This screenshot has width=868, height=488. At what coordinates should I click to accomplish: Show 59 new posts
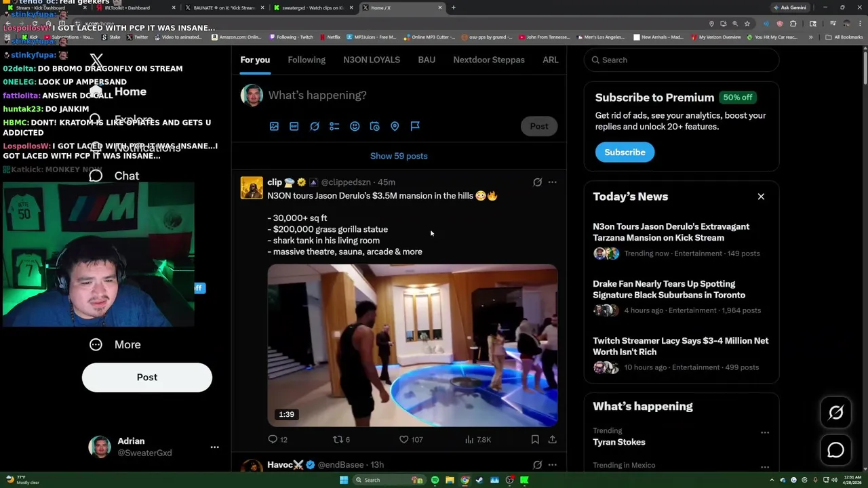click(399, 156)
